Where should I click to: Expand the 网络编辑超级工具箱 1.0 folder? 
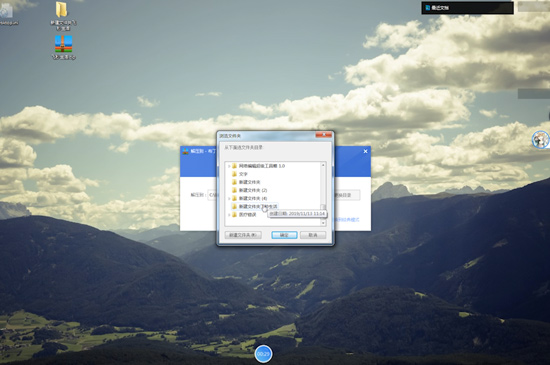[229, 166]
